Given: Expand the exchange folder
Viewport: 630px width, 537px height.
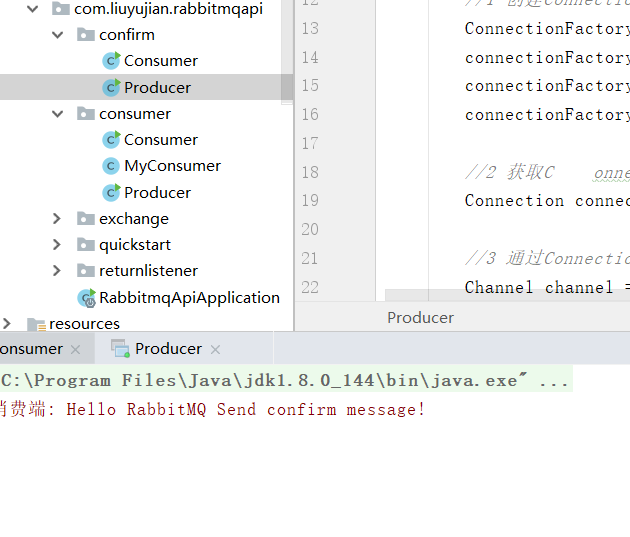Looking at the screenshot, I should pyautogui.click(x=57, y=219).
